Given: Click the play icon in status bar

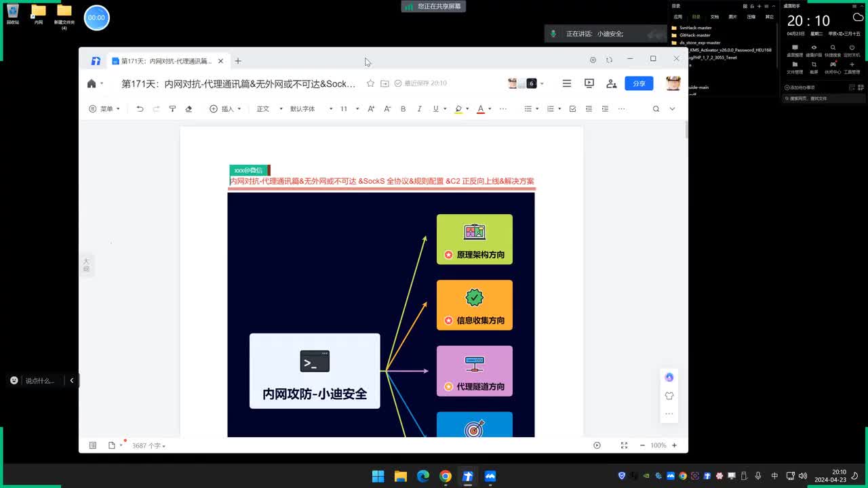Looking at the screenshot, I should pos(597,445).
